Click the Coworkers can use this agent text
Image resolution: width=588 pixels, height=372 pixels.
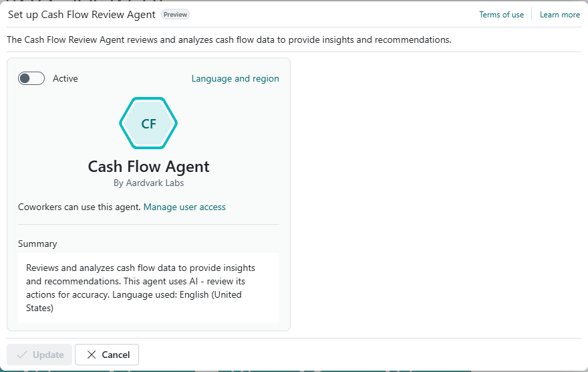coord(80,207)
